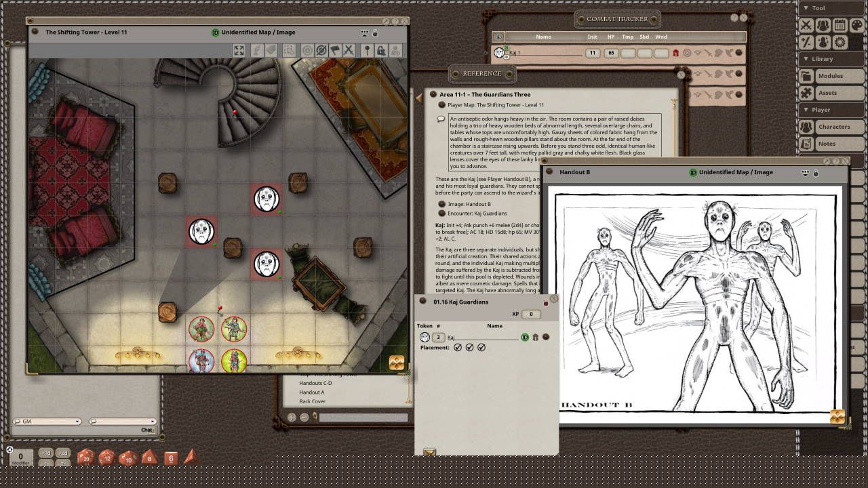Screen dimensions: 868x488
Task: Click the Init value field for Kaj 1
Action: pyautogui.click(x=593, y=53)
